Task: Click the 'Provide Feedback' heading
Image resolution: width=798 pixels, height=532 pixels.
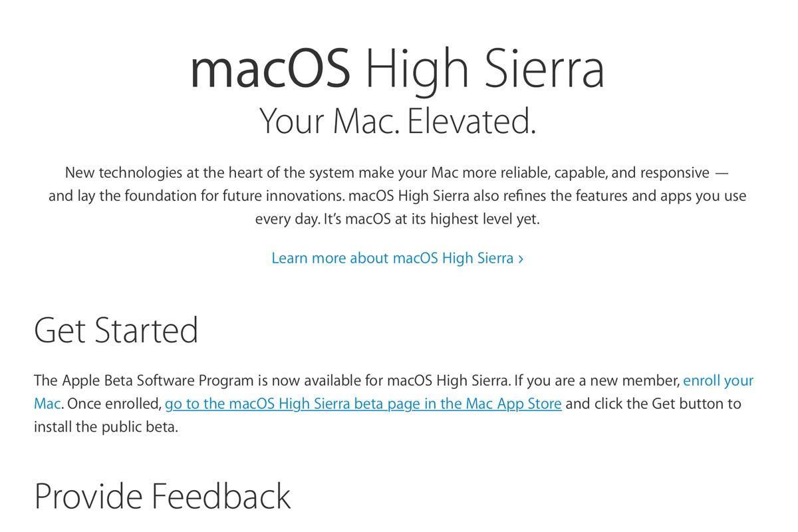Action: (x=162, y=496)
